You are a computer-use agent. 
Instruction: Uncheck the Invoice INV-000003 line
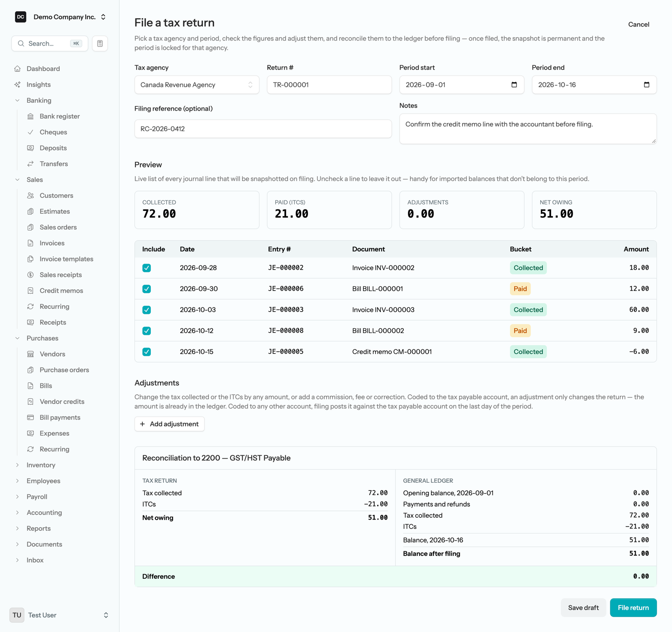(x=147, y=310)
